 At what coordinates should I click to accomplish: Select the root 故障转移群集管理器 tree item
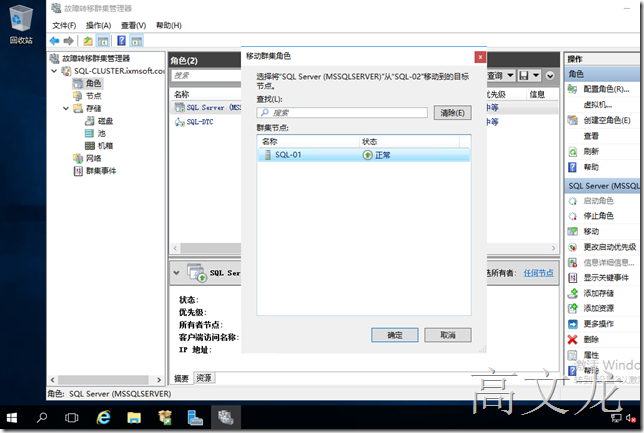tap(95, 58)
